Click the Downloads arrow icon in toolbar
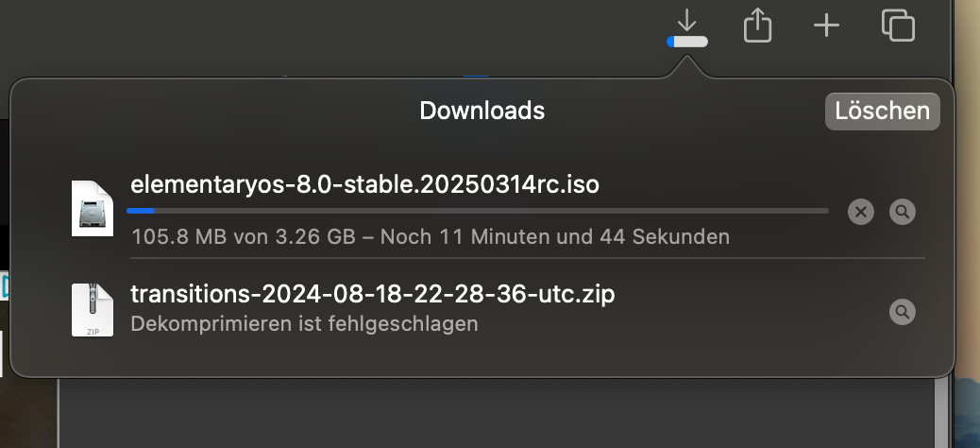The height and width of the screenshot is (448, 980). (687, 21)
